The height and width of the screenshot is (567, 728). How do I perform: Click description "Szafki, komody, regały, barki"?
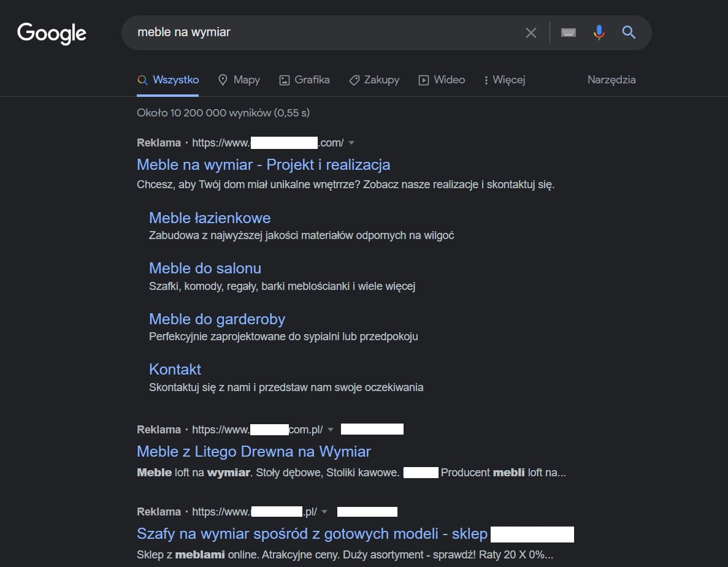[282, 286]
